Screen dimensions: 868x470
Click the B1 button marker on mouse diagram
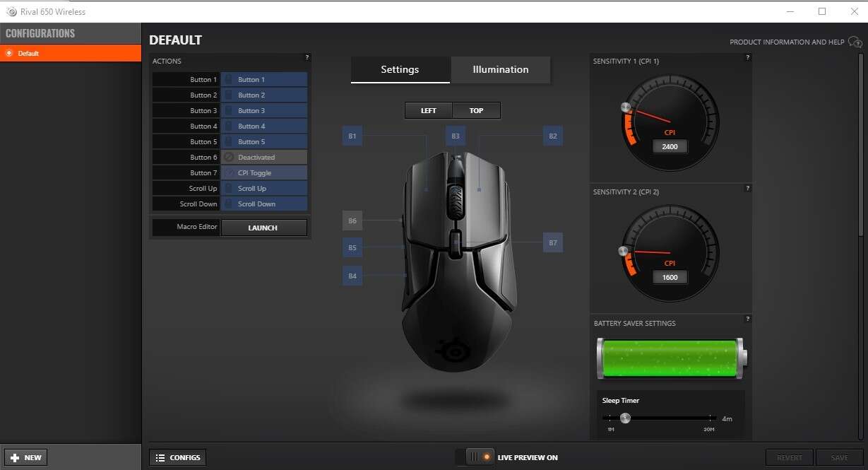point(352,136)
